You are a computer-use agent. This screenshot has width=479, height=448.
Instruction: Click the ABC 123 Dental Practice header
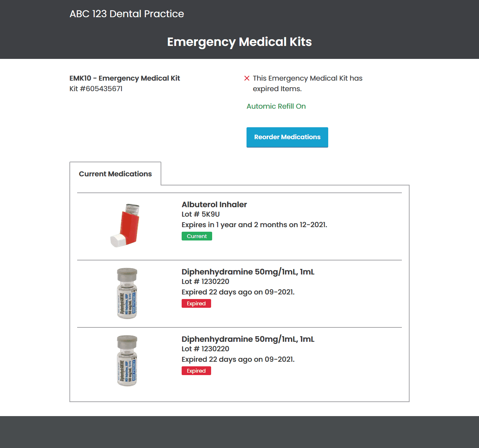(x=127, y=14)
